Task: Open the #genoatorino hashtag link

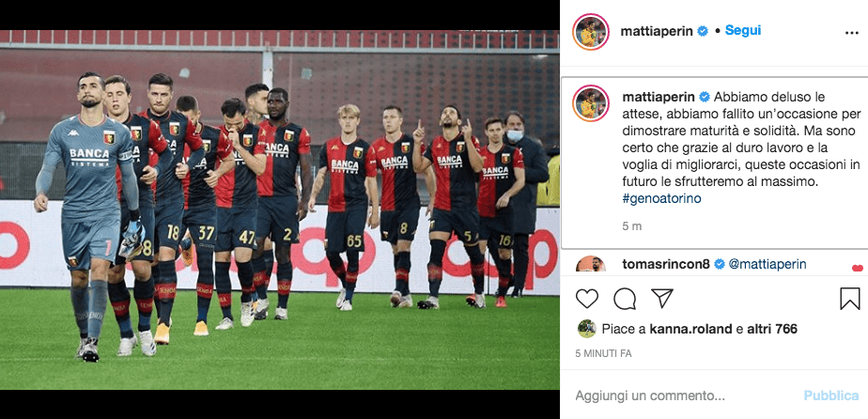Action: point(661,199)
